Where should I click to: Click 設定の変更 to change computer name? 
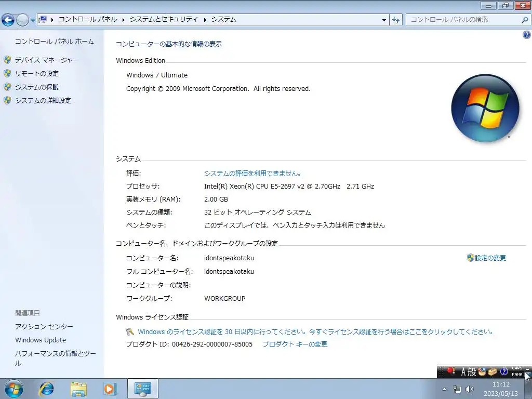(x=490, y=258)
